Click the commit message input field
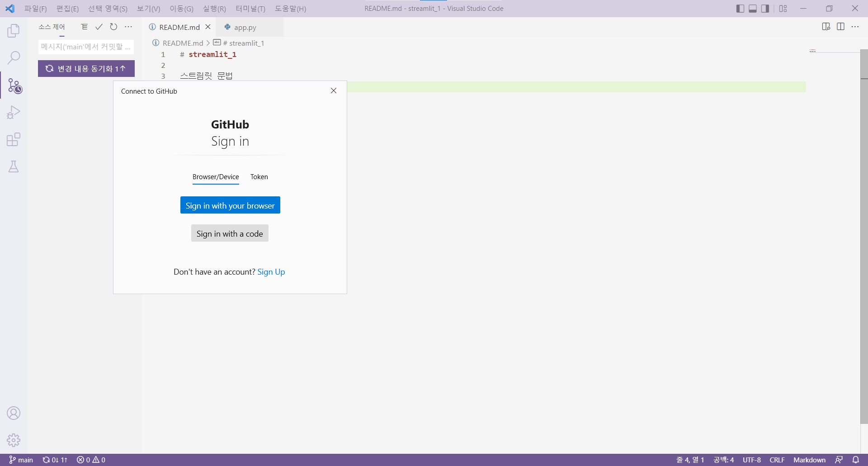Screen dimensions: 868x466 86,47
